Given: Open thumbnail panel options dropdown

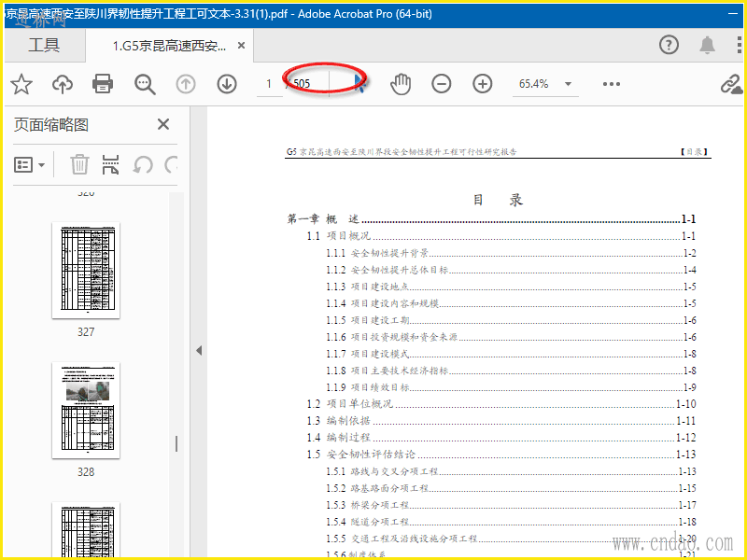Looking at the screenshot, I should [30, 165].
